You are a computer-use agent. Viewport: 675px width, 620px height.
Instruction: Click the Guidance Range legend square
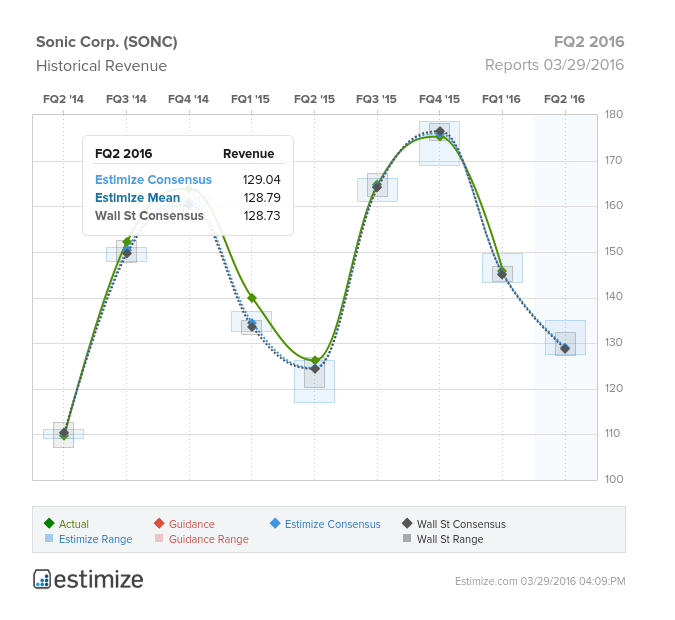coord(159,538)
